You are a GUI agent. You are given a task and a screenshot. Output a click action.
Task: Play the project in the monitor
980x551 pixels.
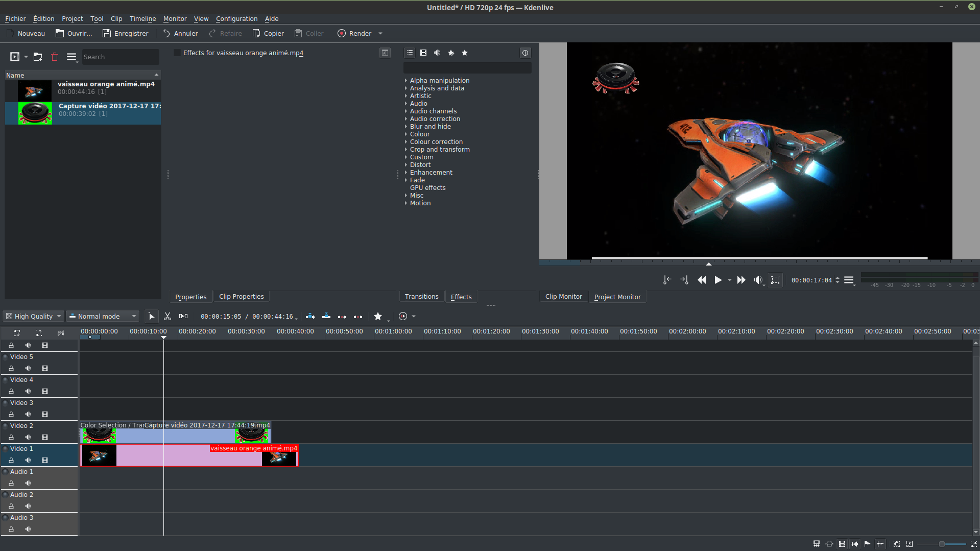coord(718,280)
